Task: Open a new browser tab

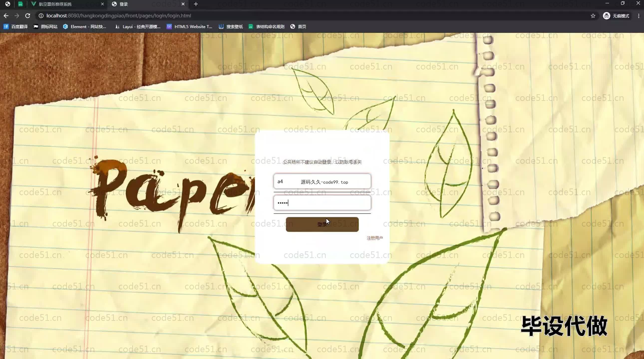Action: click(196, 4)
